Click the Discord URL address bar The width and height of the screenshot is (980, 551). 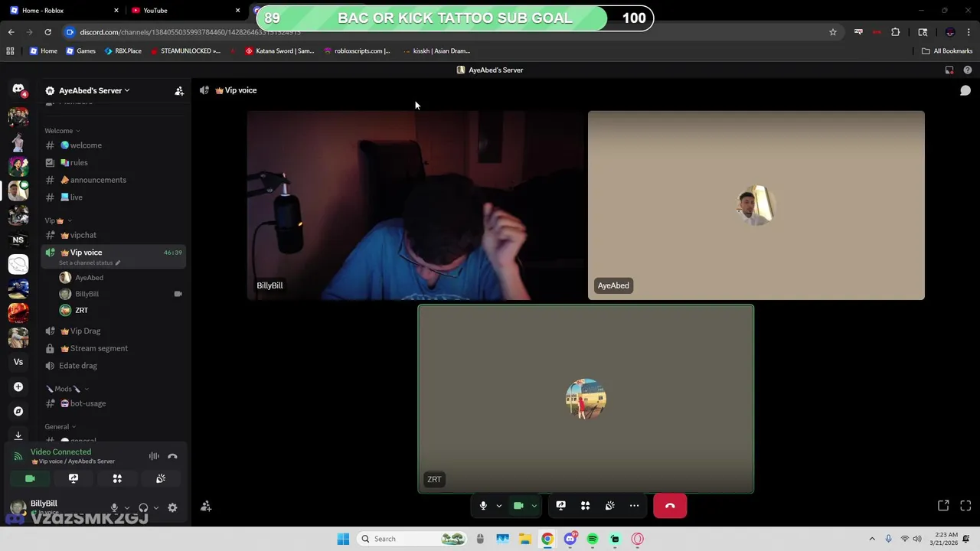click(452, 32)
